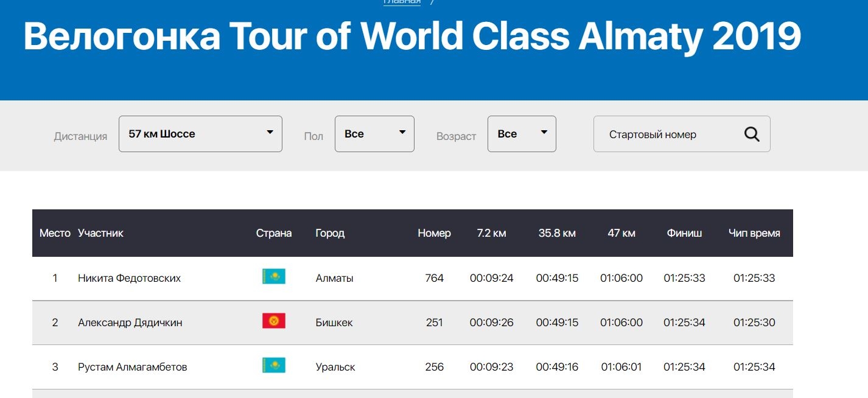
Task: Select participant Рустам Алмагамбетов
Action: pos(132,367)
